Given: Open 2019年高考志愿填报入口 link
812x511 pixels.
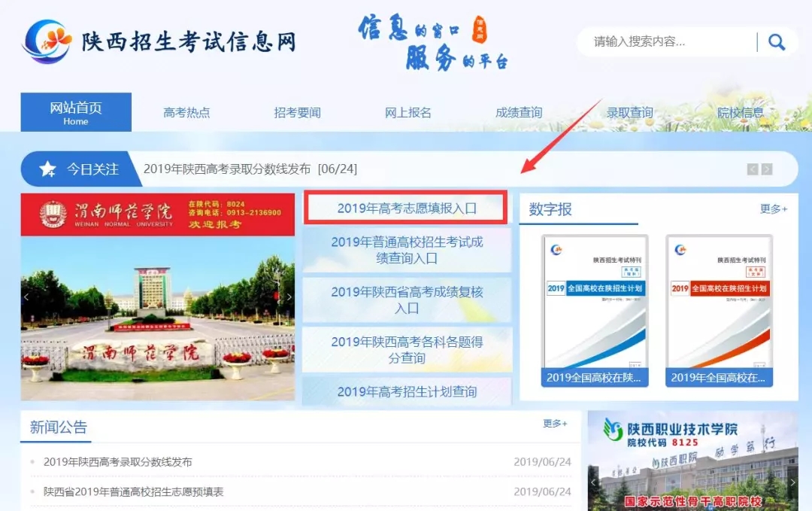Looking at the screenshot, I should pyautogui.click(x=406, y=208).
